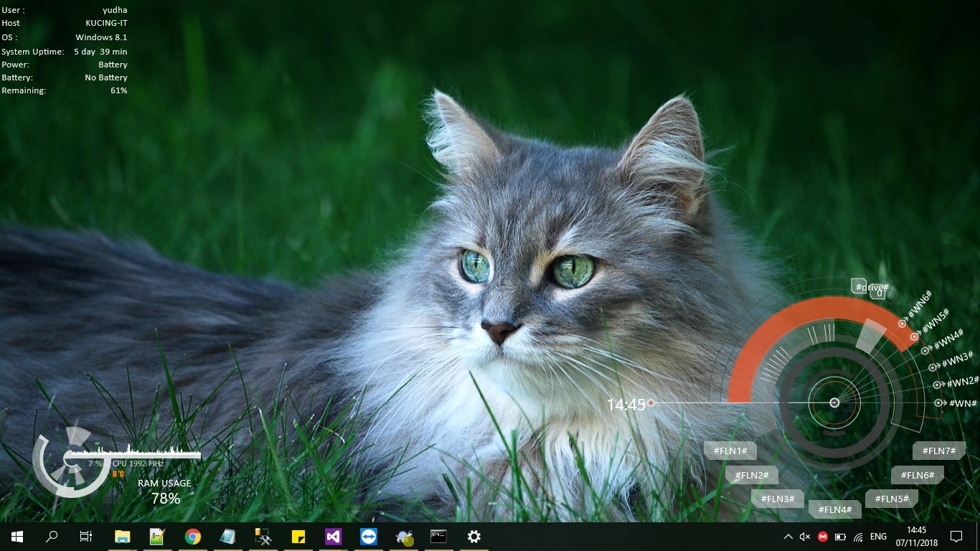The width and height of the screenshot is (980, 551).
Task: Toggle the Wi-Fi network flyout
Action: tap(858, 536)
